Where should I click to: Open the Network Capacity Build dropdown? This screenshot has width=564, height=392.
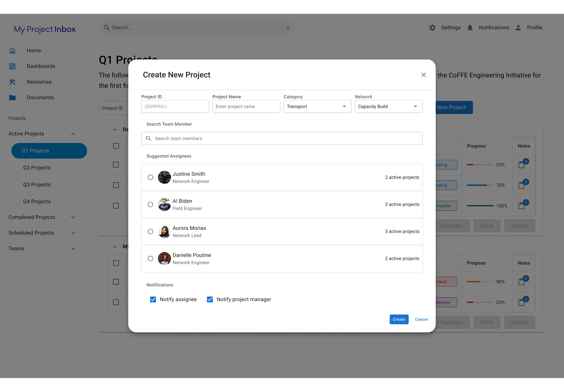pyautogui.click(x=388, y=107)
